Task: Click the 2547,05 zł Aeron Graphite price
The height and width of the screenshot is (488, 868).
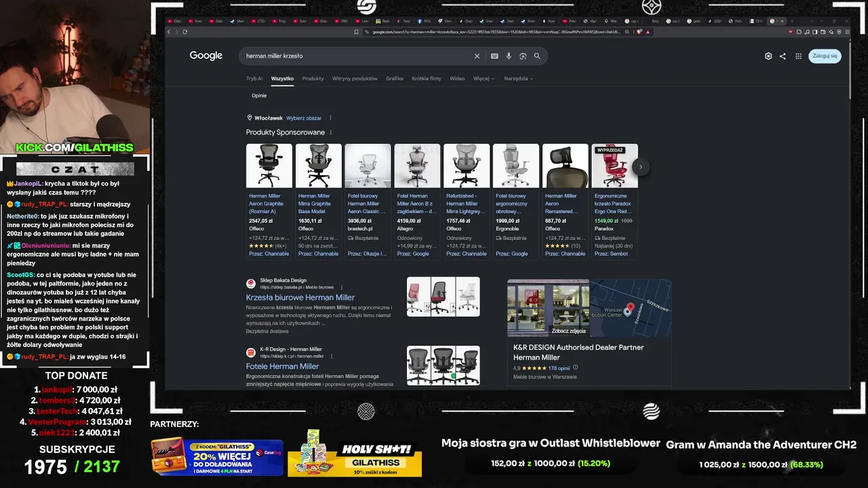Action: point(261,221)
